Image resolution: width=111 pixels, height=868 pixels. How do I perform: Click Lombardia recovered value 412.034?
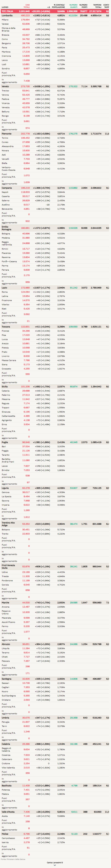(x=73, y=15)
